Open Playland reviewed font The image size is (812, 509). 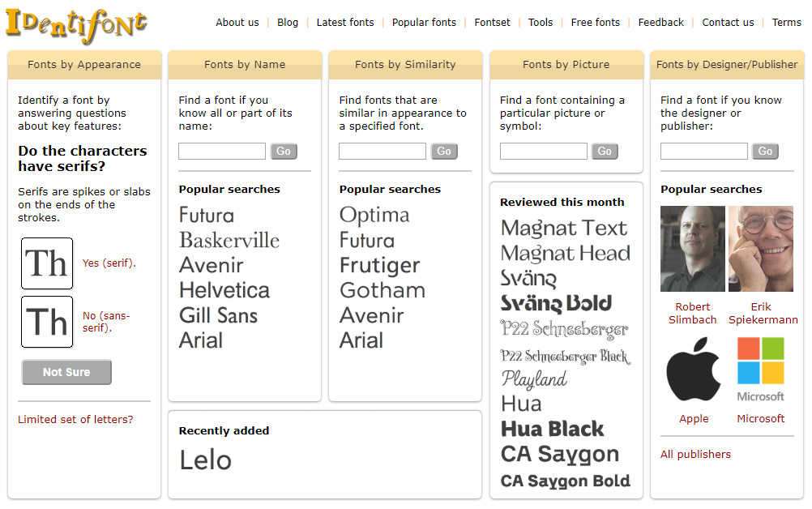tap(534, 379)
